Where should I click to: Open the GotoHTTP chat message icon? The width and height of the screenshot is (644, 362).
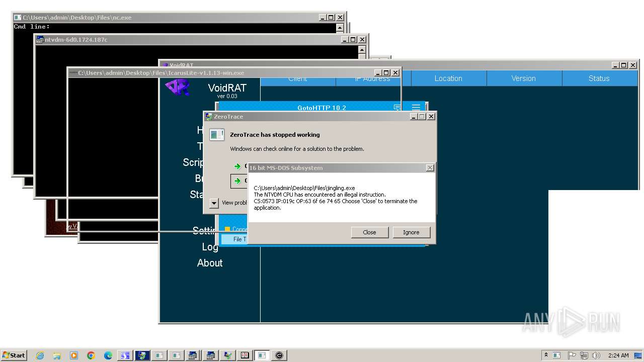click(x=397, y=108)
